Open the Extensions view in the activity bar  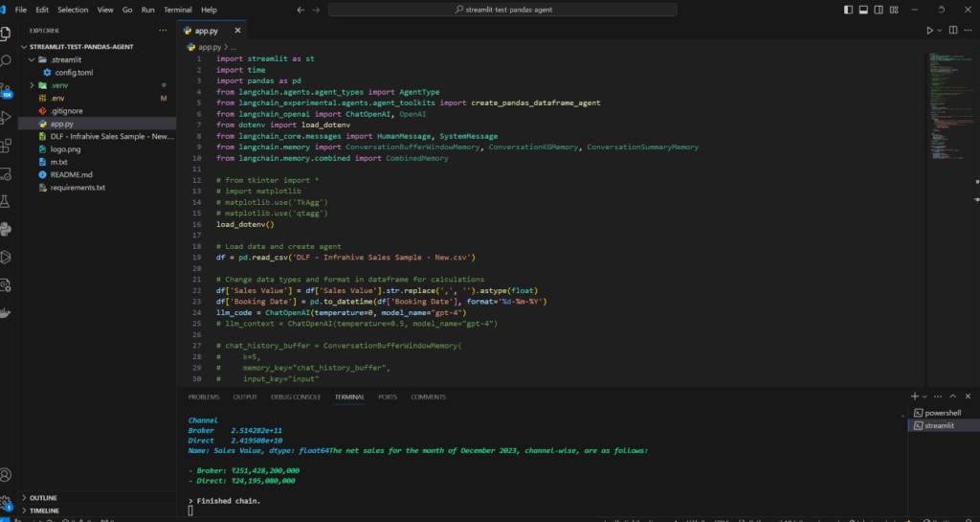click(8, 146)
